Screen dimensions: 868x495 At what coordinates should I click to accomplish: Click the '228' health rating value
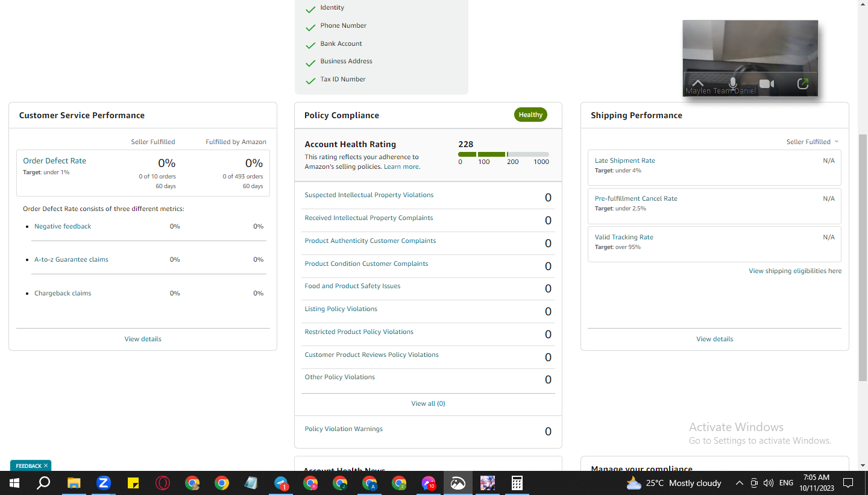[x=466, y=145]
